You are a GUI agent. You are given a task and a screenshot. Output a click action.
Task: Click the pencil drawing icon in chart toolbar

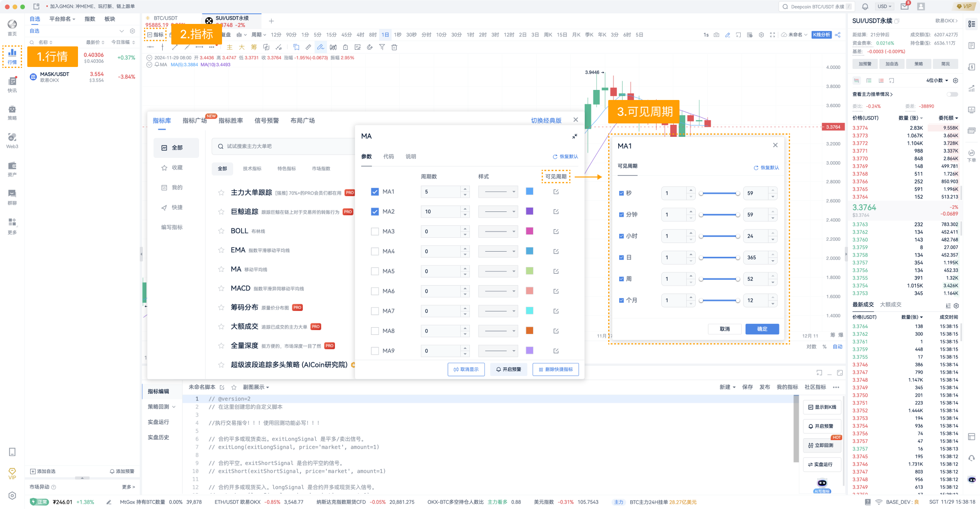727,35
